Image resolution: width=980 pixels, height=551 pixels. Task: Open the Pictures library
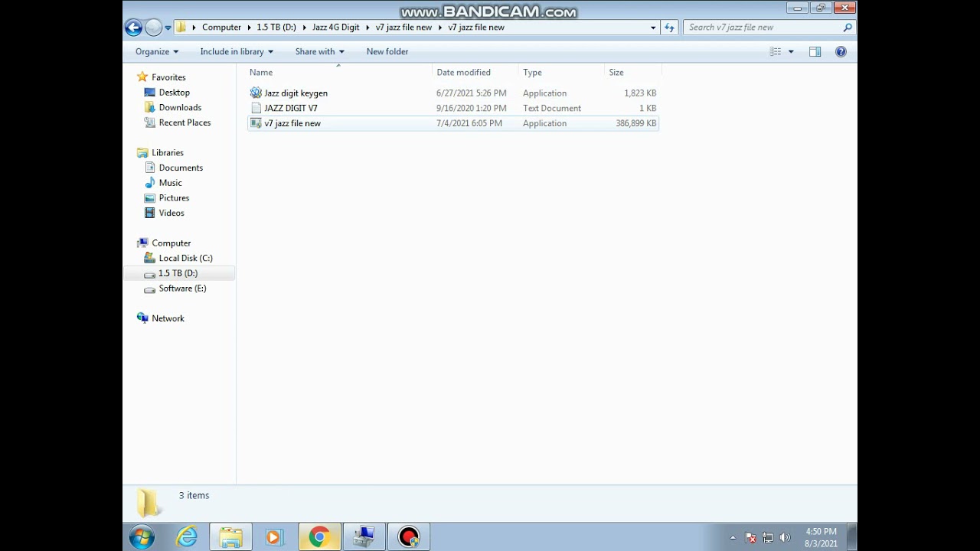click(x=174, y=197)
